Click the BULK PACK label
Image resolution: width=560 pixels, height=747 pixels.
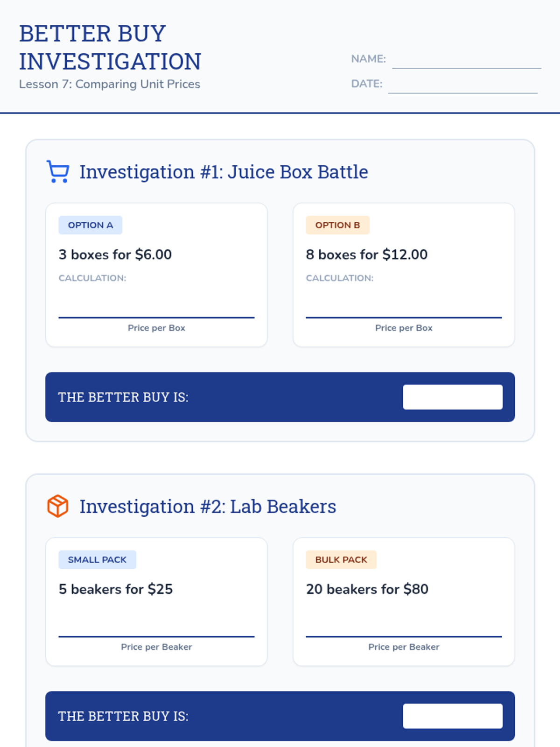341,559
